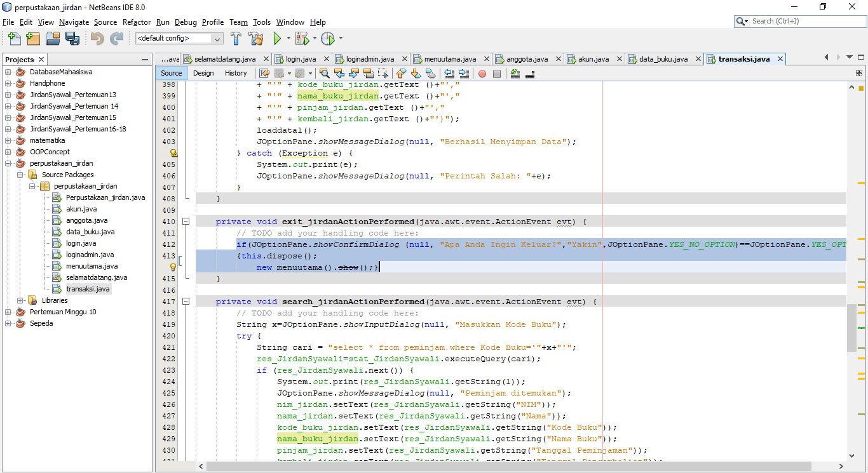Clean and Build the project
The image size is (868, 473).
[x=256, y=38]
